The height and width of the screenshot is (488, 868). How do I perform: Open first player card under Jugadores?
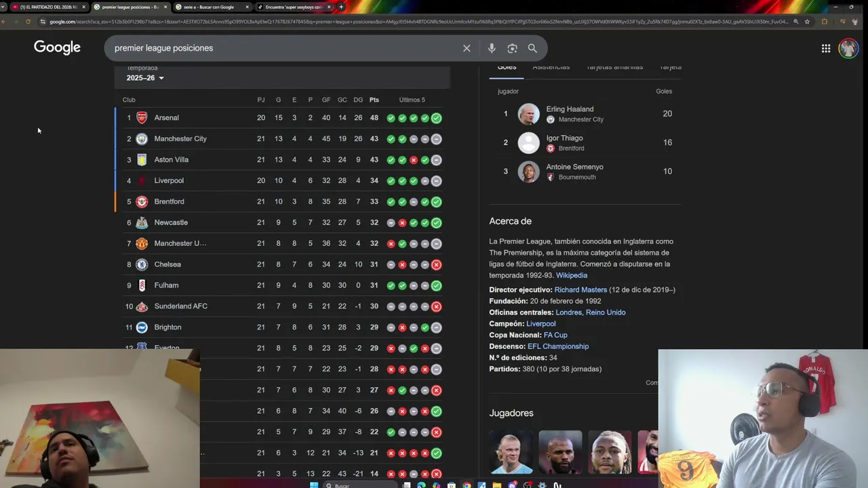[x=511, y=452]
